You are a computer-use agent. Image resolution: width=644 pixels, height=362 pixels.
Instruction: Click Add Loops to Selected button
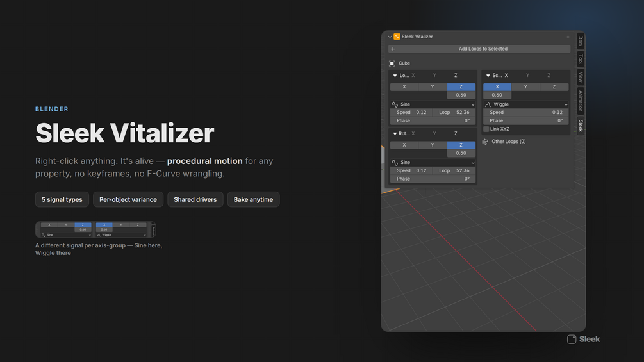pos(479,49)
